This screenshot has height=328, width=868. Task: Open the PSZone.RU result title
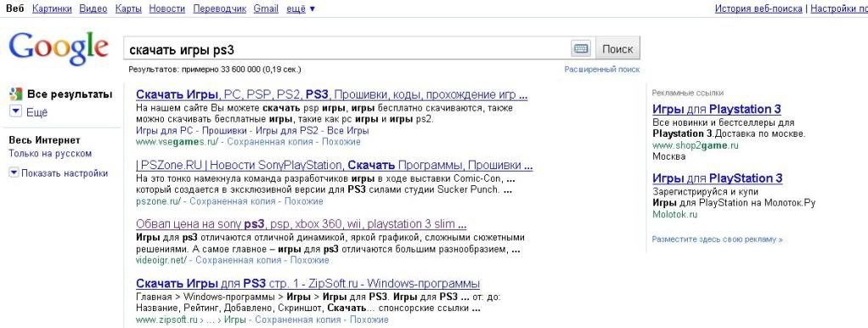(335, 165)
